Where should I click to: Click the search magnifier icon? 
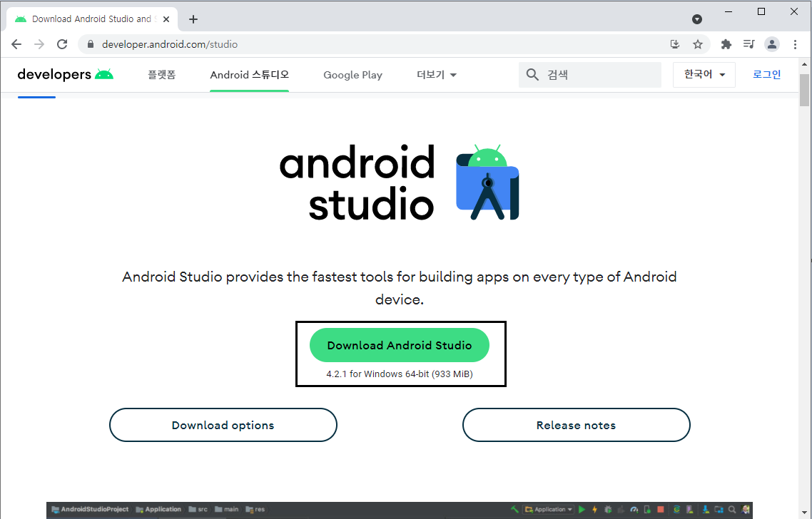532,75
